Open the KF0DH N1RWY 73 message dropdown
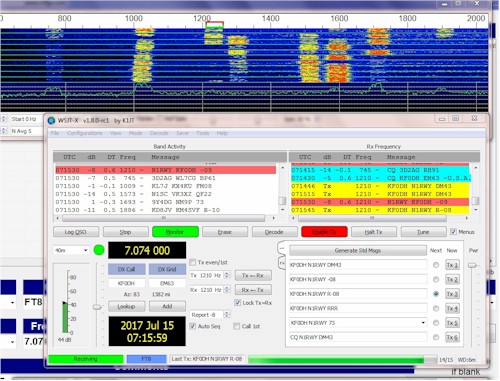 coord(423,323)
